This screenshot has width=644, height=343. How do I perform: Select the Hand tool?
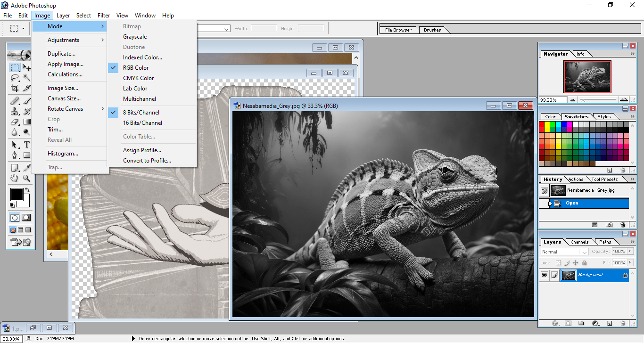[15, 178]
